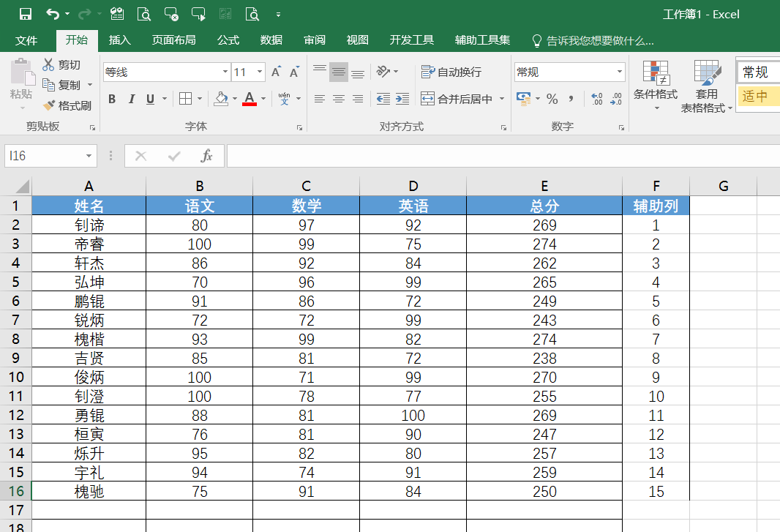Apply cell borders icon
The width and height of the screenshot is (780, 532).
click(186, 99)
